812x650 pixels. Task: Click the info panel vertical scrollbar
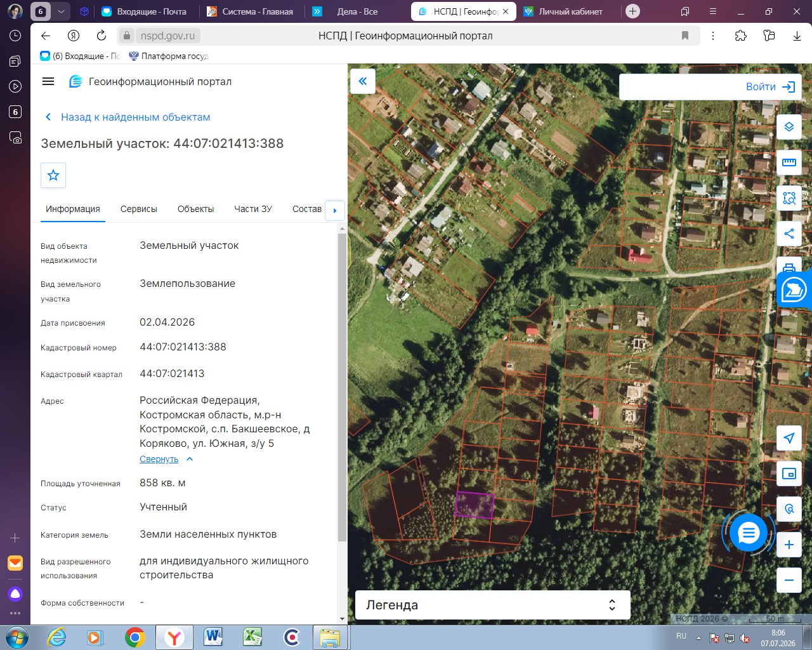342,387
